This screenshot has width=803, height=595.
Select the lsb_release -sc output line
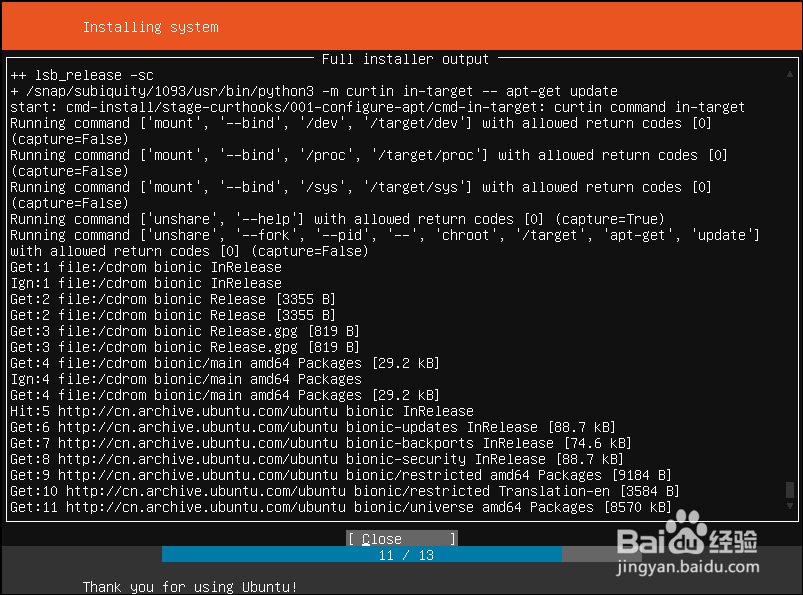(80, 75)
